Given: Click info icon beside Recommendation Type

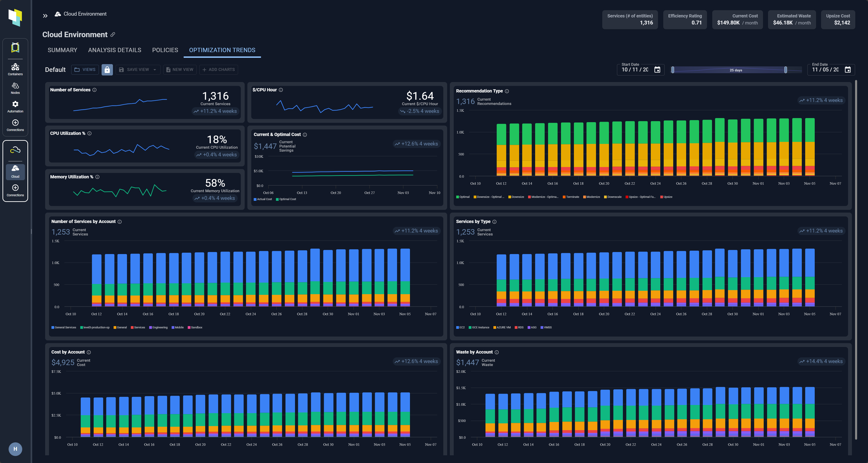Looking at the screenshot, I should (x=507, y=91).
